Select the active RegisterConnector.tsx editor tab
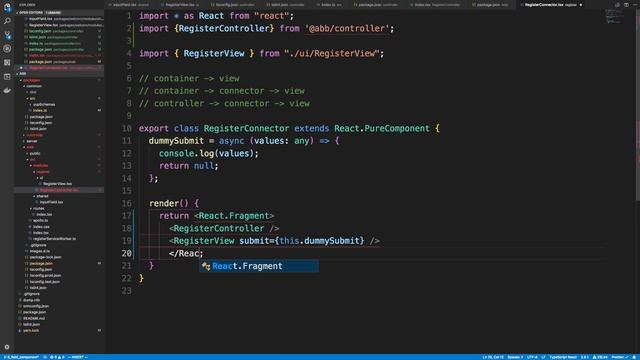This screenshot has width=640, height=360. pyautogui.click(x=551, y=5)
